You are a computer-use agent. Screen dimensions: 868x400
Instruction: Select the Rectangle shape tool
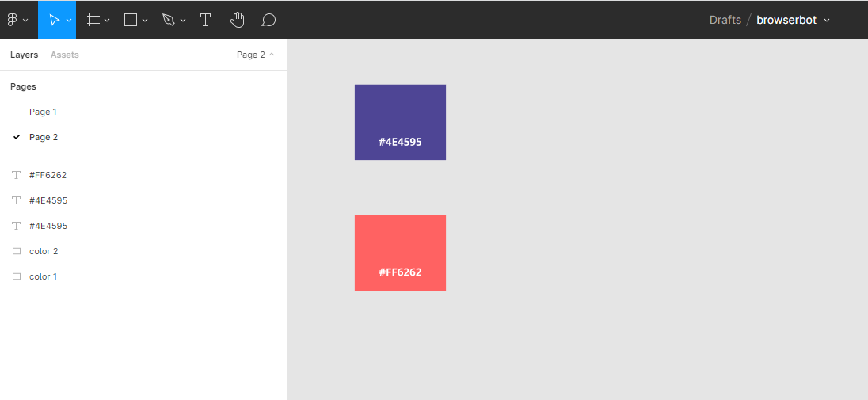tap(131, 20)
